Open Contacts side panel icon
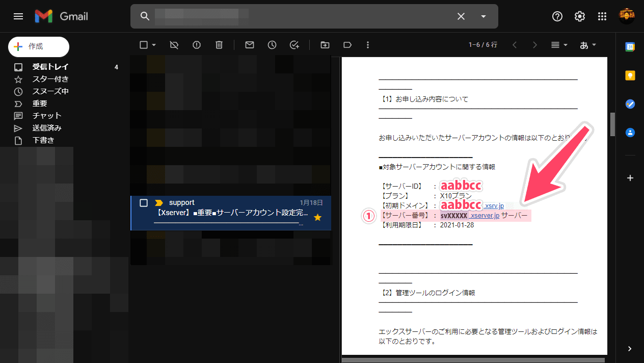The height and width of the screenshot is (363, 644). coord(630,133)
